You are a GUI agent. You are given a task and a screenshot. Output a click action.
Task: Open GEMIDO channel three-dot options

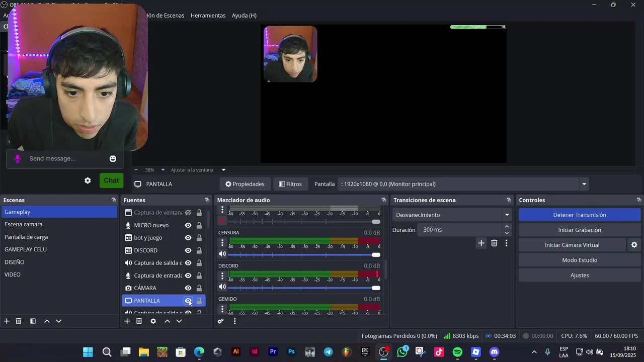(x=222, y=309)
